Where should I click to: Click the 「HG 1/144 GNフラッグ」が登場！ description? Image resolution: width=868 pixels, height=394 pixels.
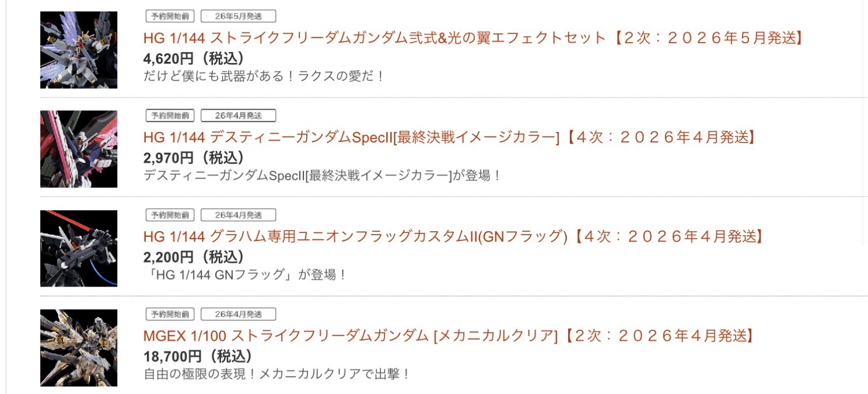point(245,274)
